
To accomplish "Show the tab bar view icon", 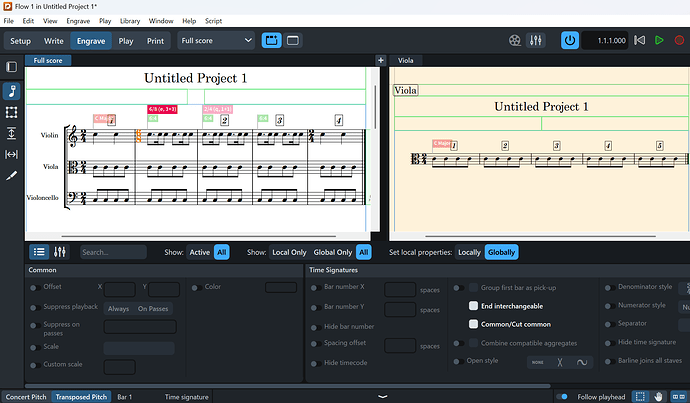I will coord(272,40).
